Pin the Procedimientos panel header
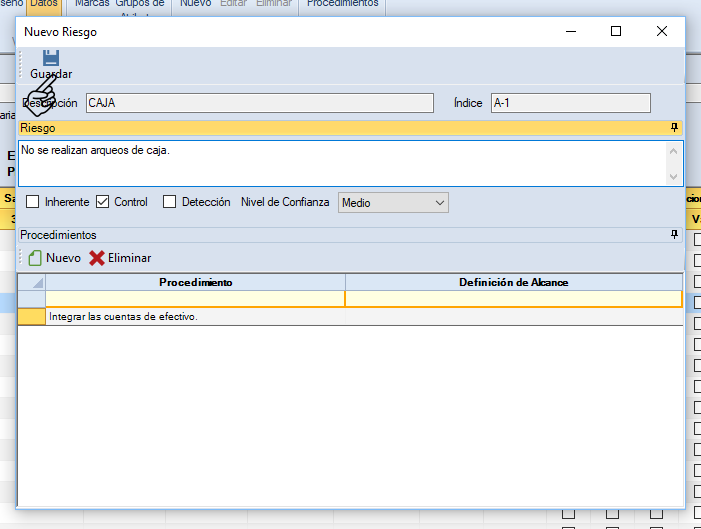This screenshot has width=701, height=529. coord(674,235)
